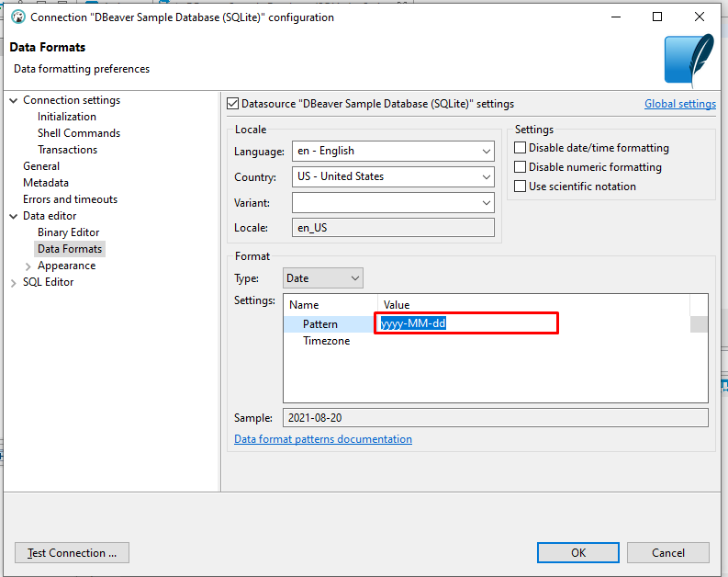
Task: Open the General settings page
Action: pyautogui.click(x=41, y=166)
